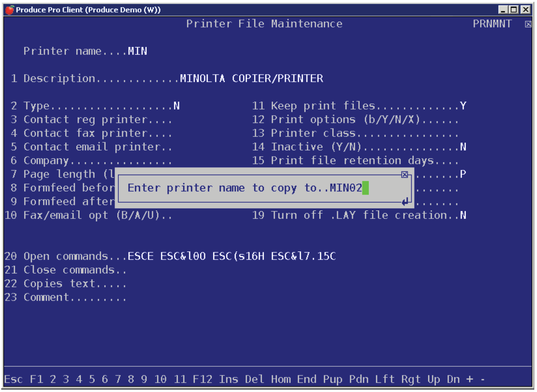This screenshot has width=537, height=392.
Task: Select the Printer name value MIN
Action: tap(137, 51)
